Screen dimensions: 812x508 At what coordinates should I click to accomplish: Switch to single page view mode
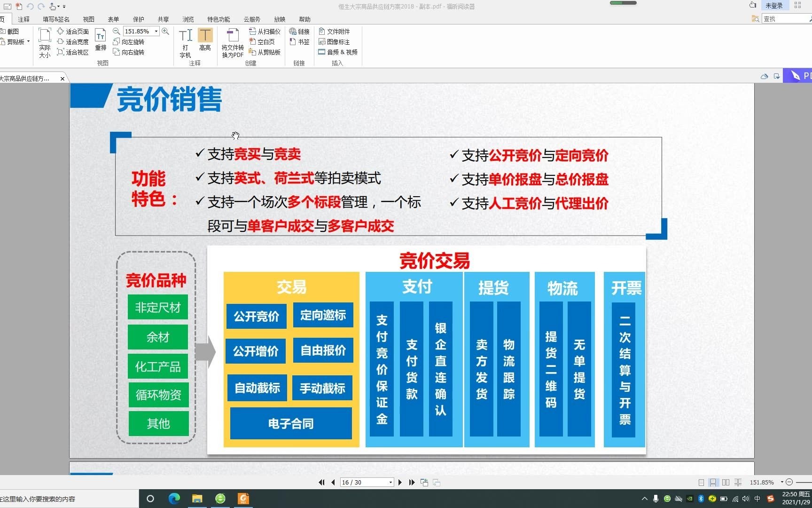tap(701, 482)
